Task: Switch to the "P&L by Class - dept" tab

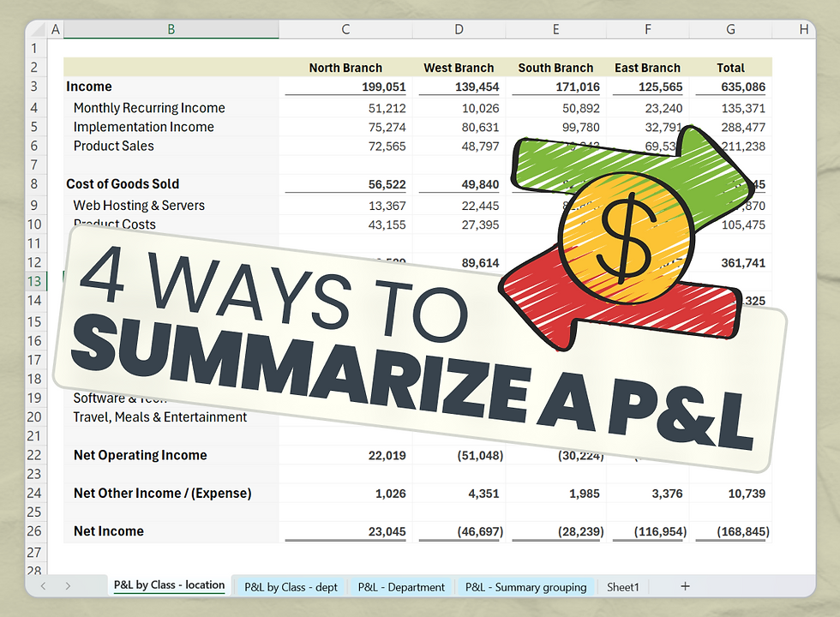Action: pos(291,586)
